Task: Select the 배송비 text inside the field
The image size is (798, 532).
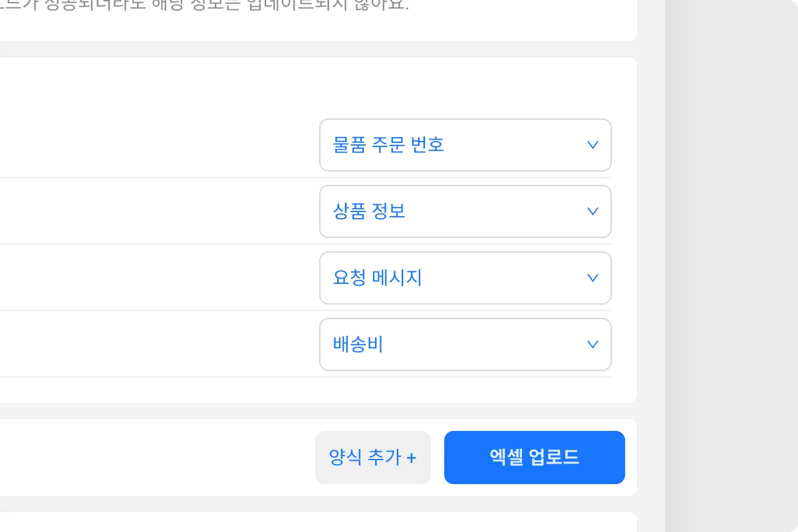Action: 358,344
